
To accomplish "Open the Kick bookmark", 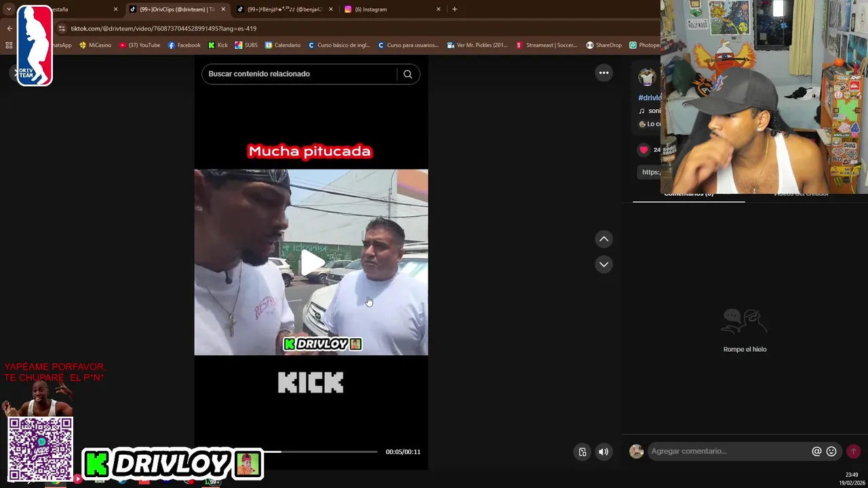I will 218,45.
